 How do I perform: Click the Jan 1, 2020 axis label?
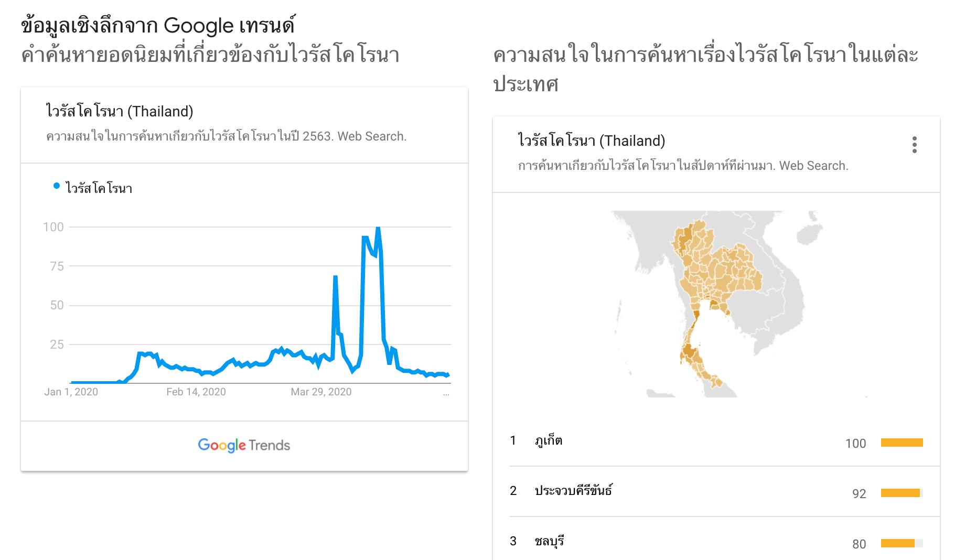pos(71,392)
